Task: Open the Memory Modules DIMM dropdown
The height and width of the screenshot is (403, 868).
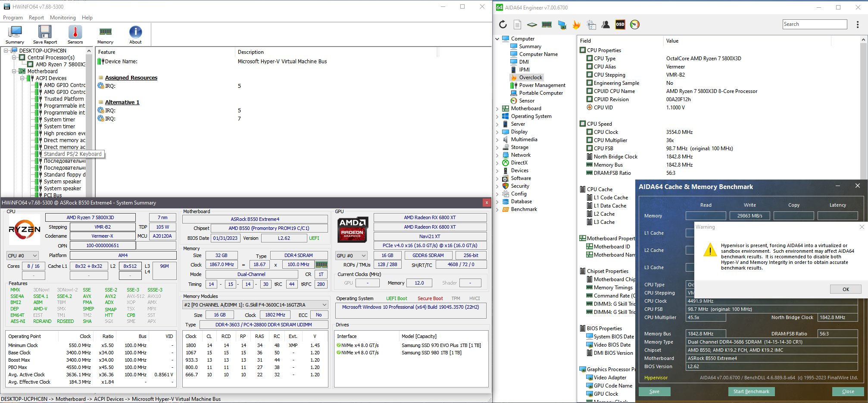Action: click(x=255, y=305)
